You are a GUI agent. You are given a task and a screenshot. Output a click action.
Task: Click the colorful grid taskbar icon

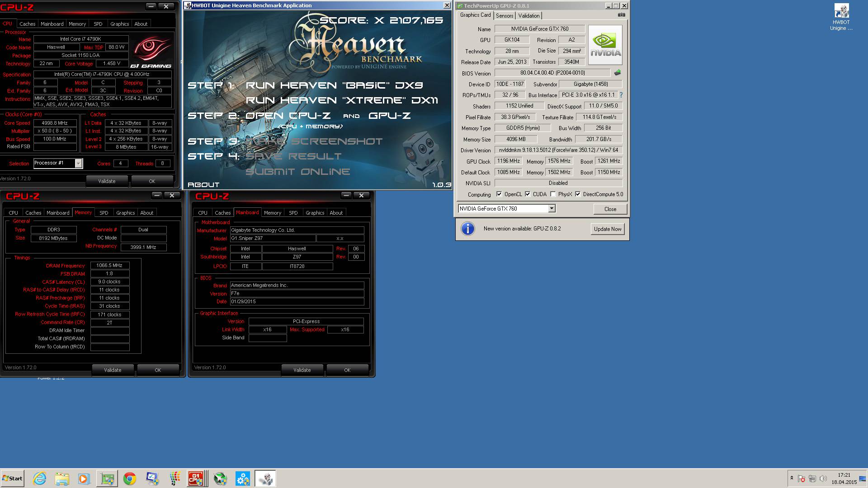coord(175,479)
